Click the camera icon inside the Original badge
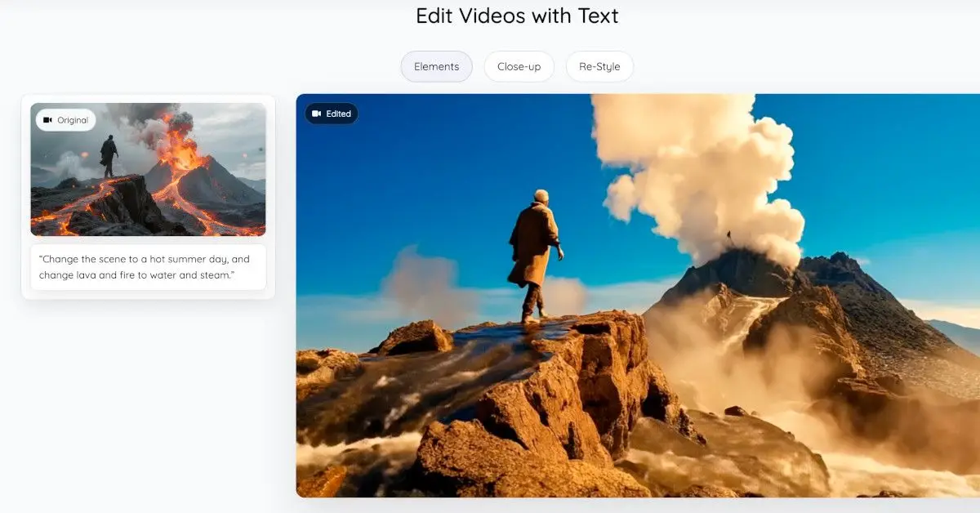980x513 pixels. tap(48, 119)
